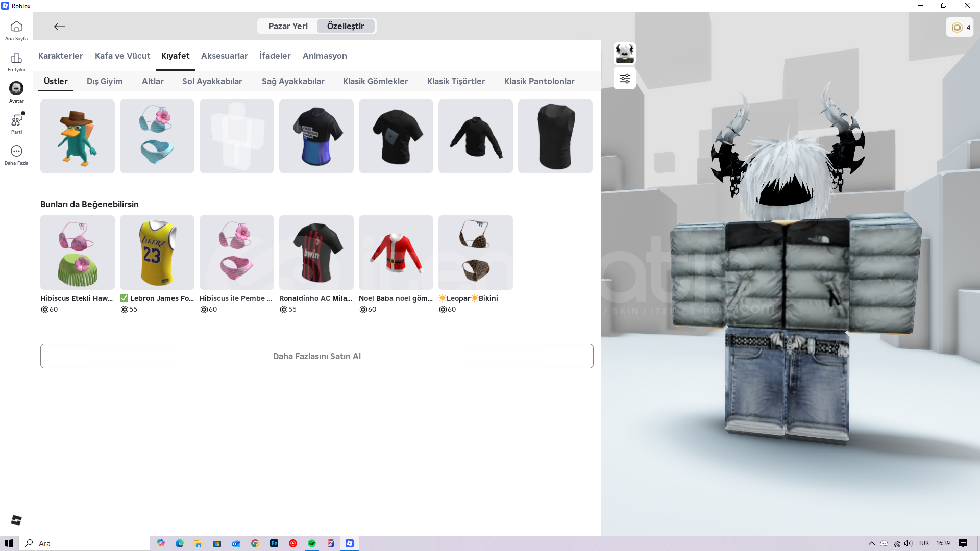Show hidden system tray icons
This screenshot has height=551, width=980.
pos(872,543)
